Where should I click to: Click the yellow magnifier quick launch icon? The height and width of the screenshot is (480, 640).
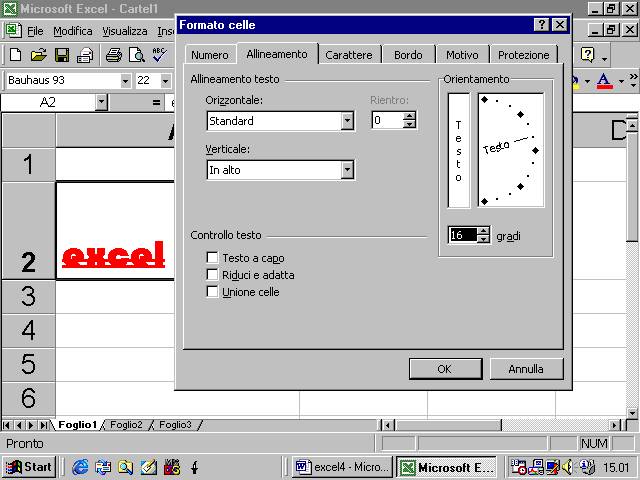tap(125, 467)
